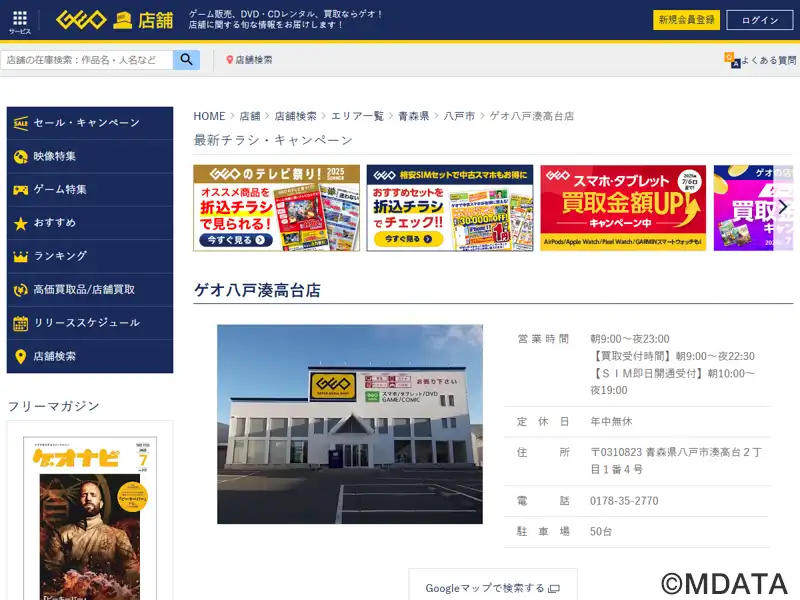This screenshot has width=800, height=600.
Task: Click 店舗検索 in the breadcrumb trail
Action: tap(295, 116)
